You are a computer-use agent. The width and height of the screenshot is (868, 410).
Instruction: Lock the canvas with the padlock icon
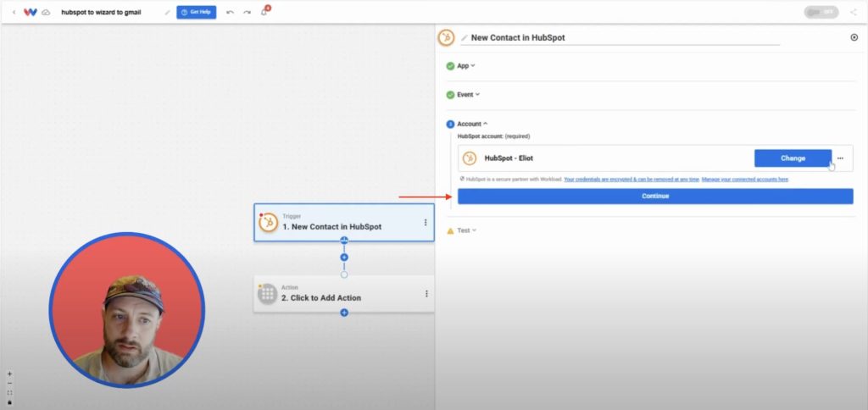(x=9, y=402)
